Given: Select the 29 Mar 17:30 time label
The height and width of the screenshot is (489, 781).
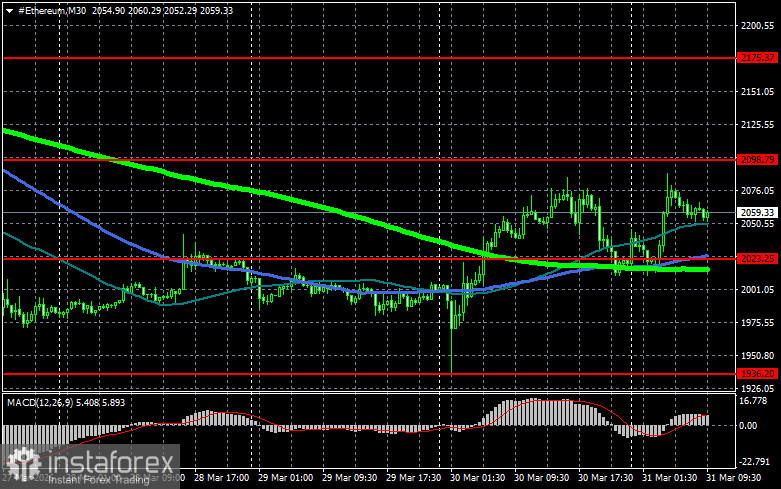Looking at the screenshot, I should click(413, 478).
